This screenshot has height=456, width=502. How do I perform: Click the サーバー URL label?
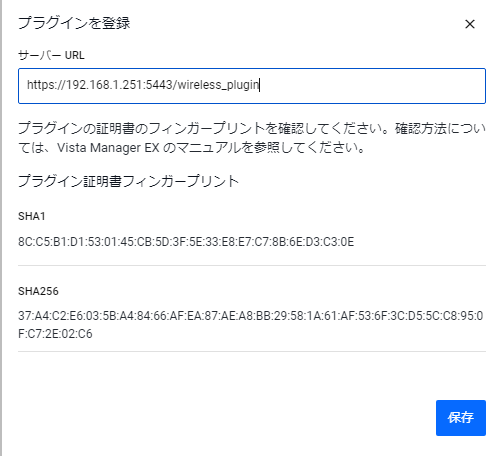coord(51,55)
